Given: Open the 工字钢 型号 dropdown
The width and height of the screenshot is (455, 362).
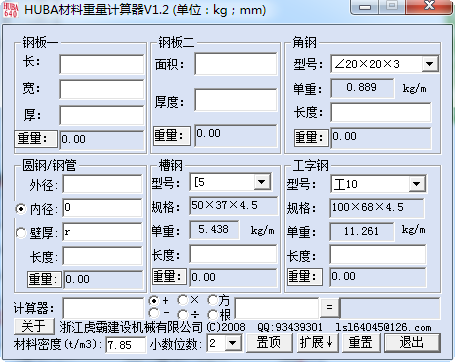Looking at the screenshot, I should coord(417,184).
